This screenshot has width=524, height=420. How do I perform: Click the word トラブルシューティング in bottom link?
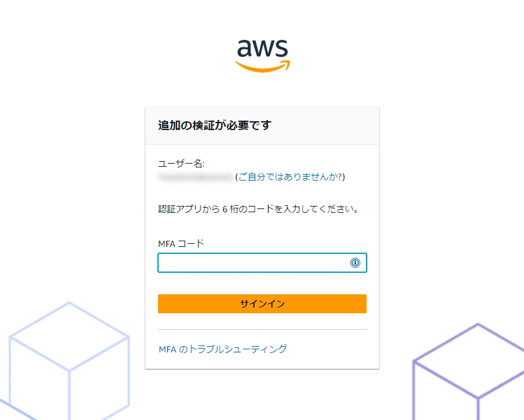[238, 349]
